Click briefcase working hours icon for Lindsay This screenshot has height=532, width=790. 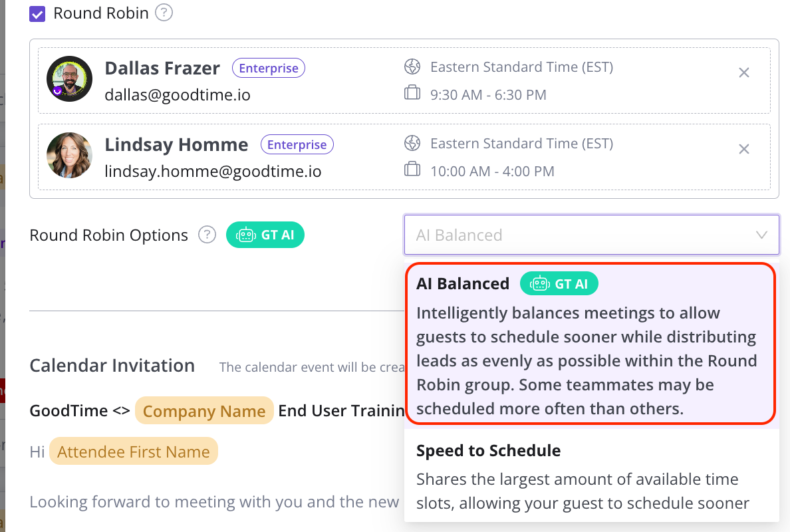point(412,170)
